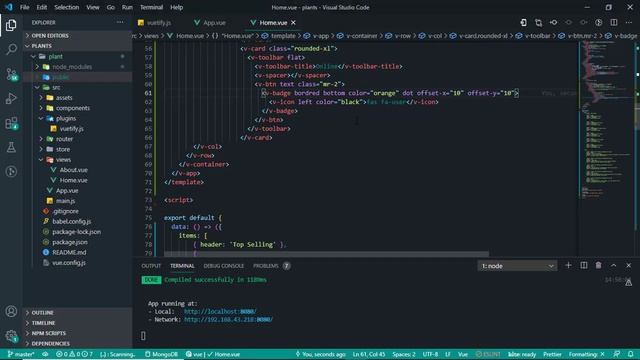Screen dimensions: 640x360
Task: Toggle Prettier in status bar
Action: click(x=552, y=354)
